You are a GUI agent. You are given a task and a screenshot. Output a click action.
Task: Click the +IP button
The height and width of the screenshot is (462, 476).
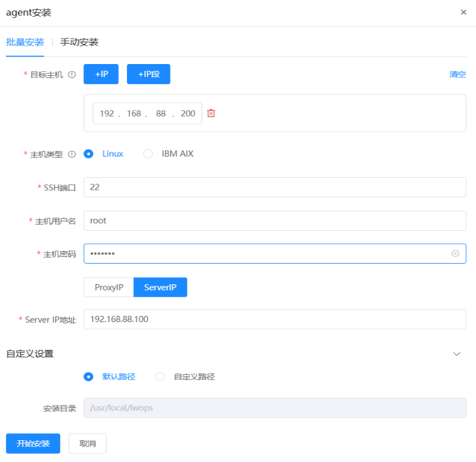click(101, 74)
